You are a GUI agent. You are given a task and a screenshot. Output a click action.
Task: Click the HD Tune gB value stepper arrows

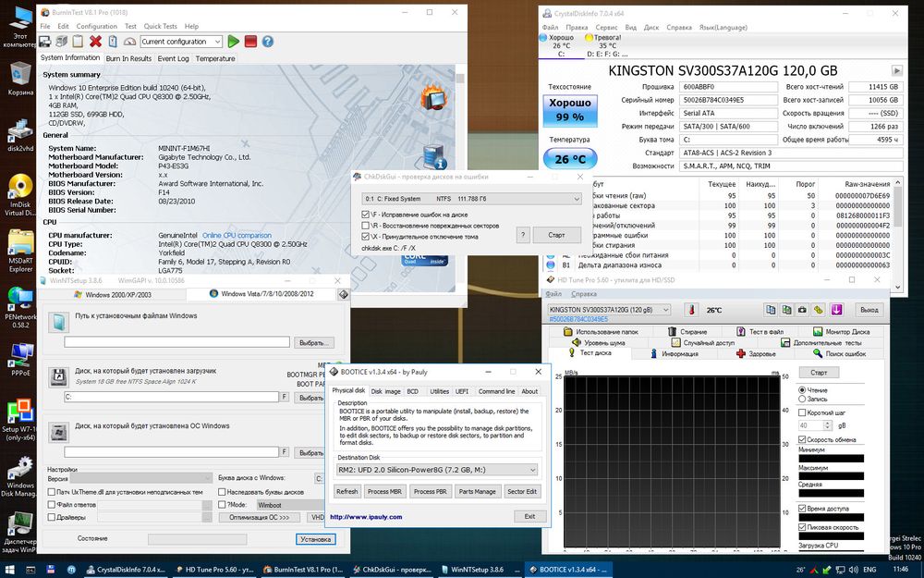coord(827,425)
